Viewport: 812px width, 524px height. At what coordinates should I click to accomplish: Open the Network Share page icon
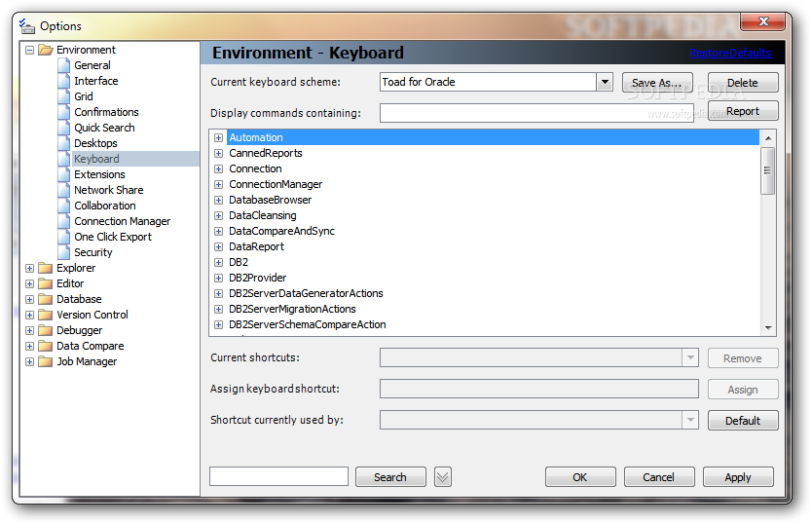pyautogui.click(x=63, y=190)
